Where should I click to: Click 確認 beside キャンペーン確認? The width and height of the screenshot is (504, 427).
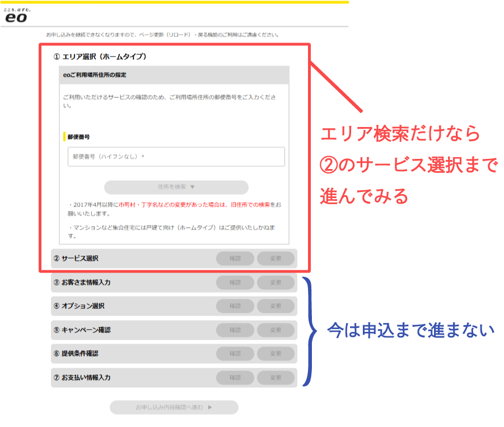(235, 330)
